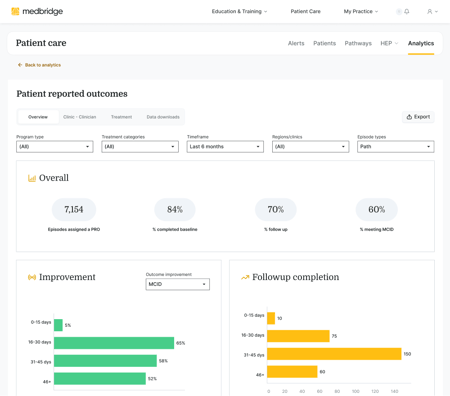450x396 pixels.
Task: Click the Followup completion trend icon
Action: (x=245, y=277)
